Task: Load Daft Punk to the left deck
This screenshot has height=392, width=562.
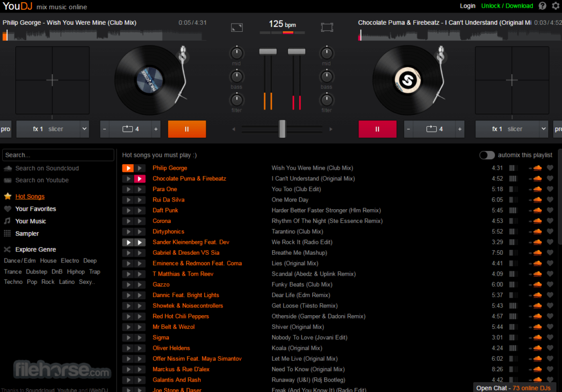Action: (128, 210)
